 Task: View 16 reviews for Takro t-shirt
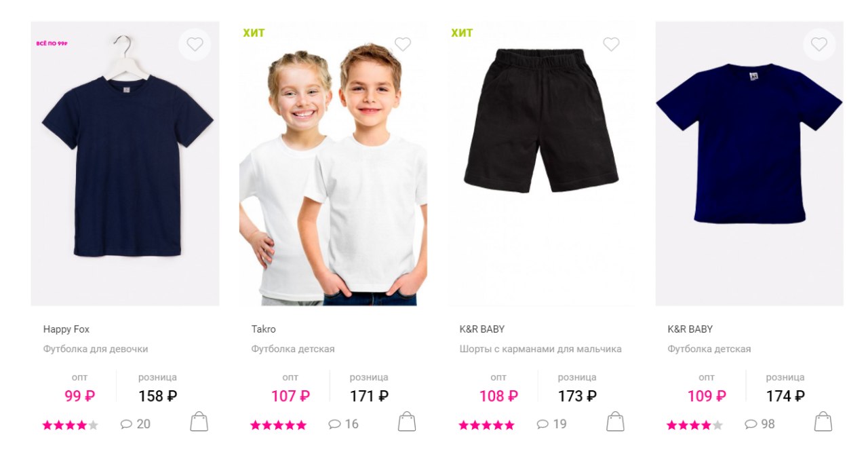[344, 424]
